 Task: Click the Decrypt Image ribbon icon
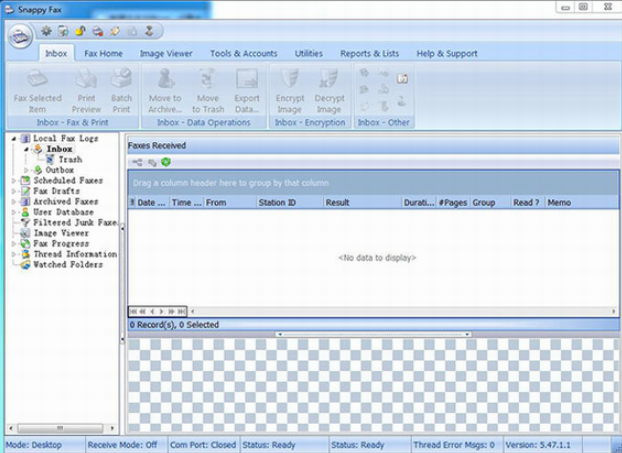point(327,79)
